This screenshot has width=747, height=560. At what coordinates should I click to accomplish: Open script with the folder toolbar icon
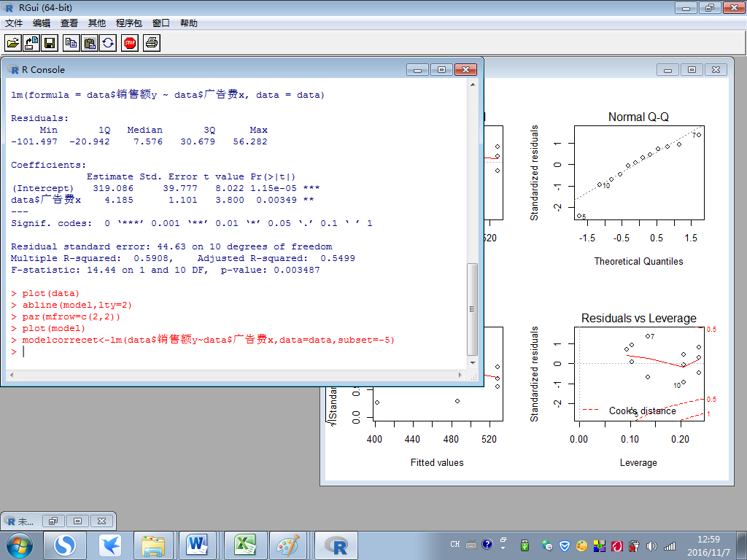[x=13, y=43]
